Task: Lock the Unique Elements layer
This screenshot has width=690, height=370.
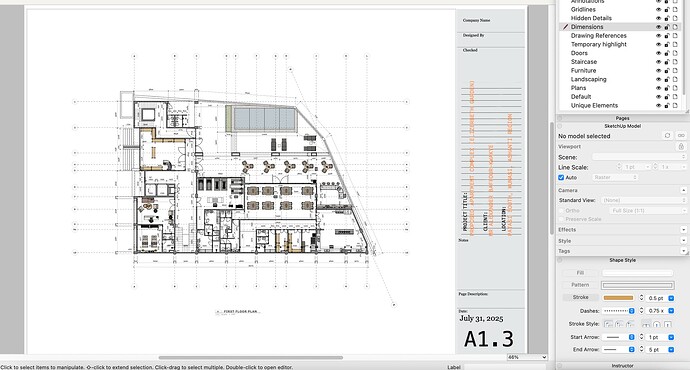Action: tap(667, 106)
